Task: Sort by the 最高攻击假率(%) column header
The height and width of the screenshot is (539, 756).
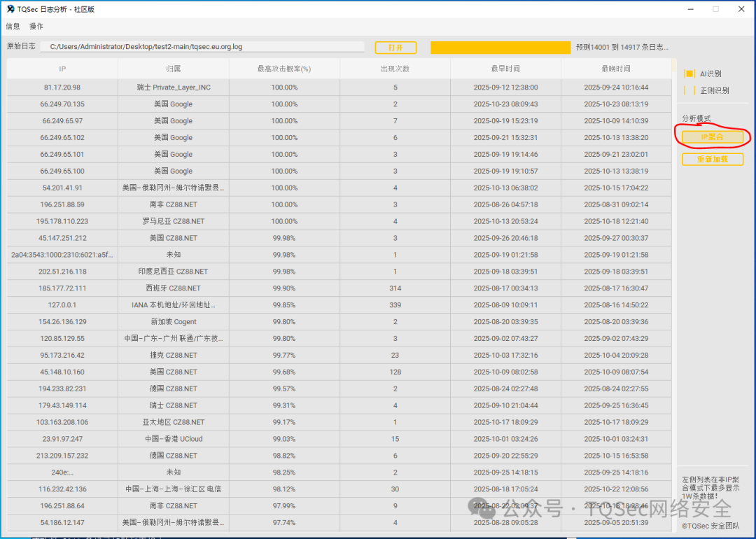Action: click(284, 69)
